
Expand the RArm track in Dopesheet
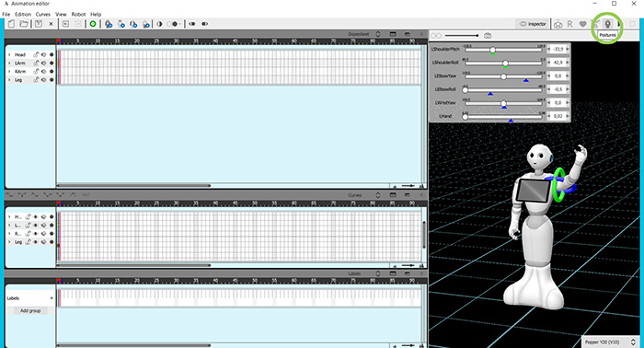9,72
